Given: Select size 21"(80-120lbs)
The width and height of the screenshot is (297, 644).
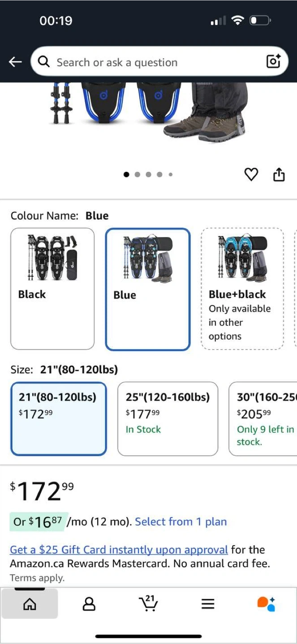Looking at the screenshot, I should (x=59, y=419).
